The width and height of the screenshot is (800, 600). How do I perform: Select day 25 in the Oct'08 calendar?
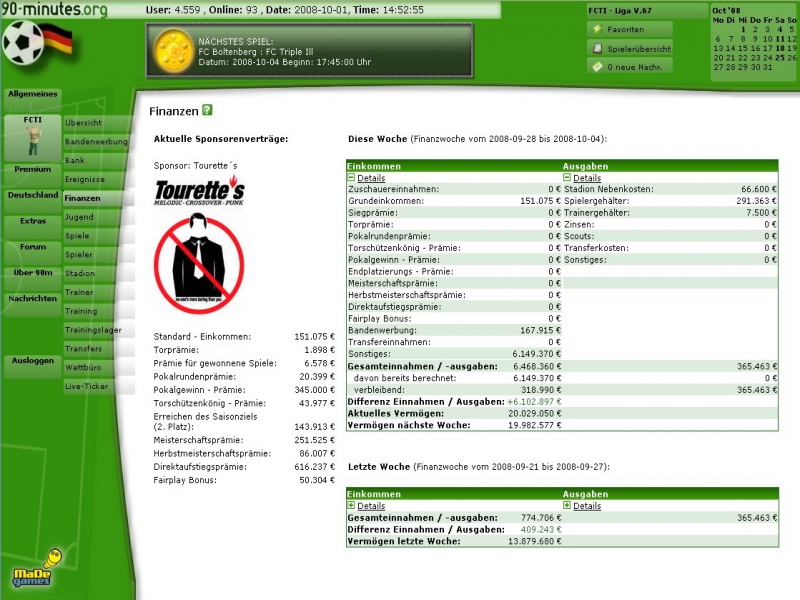tap(780, 58)
